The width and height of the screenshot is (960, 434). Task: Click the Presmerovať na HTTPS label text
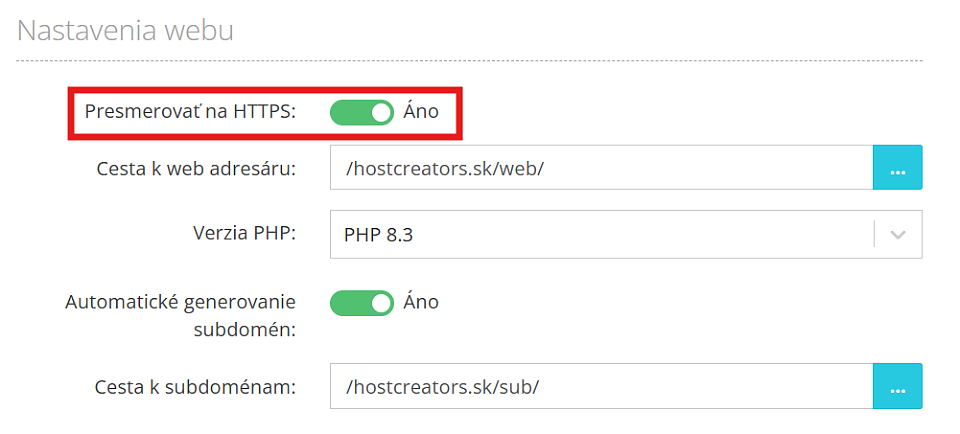point(190,112)
